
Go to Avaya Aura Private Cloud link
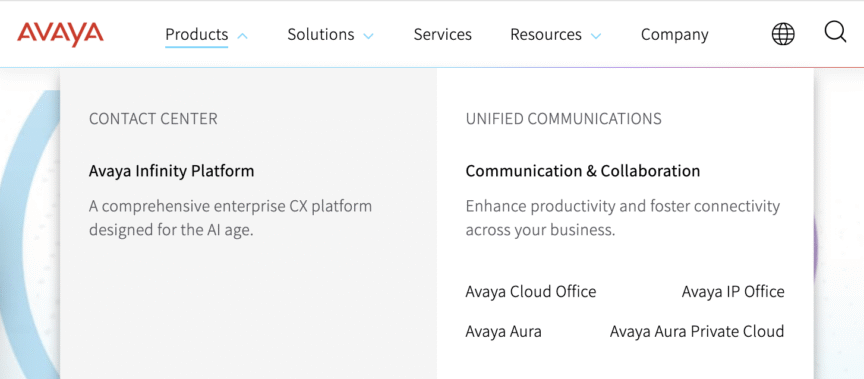click(696, 332)
